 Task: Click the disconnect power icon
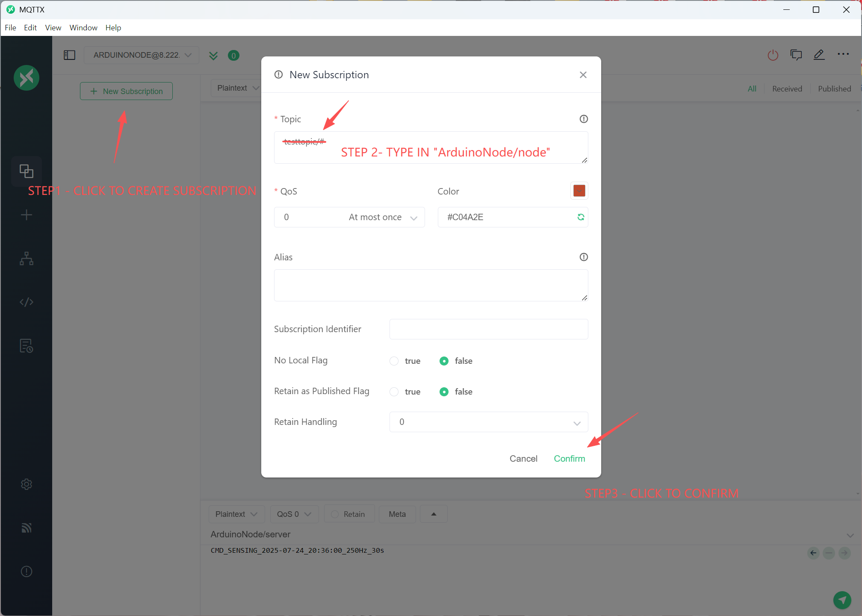point(773,55)
